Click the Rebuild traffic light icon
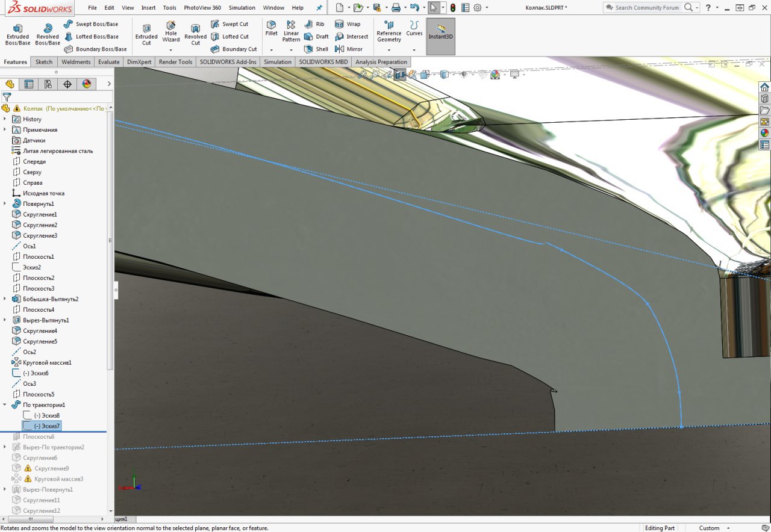The image size is (771, 532). click(x=452, y=8)
